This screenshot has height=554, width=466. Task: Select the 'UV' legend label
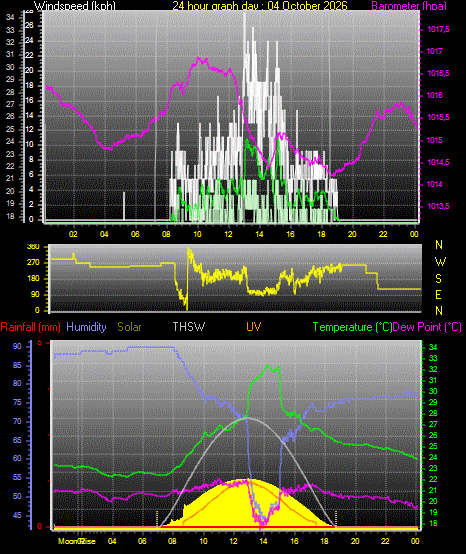point(254,327)
